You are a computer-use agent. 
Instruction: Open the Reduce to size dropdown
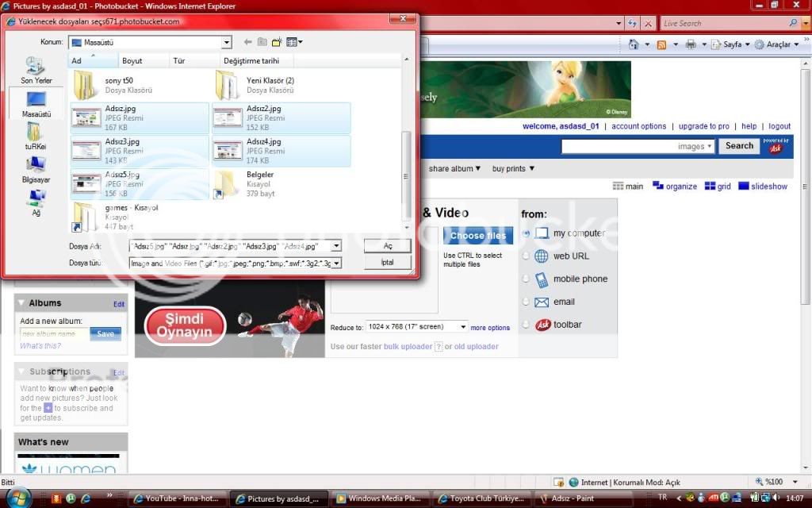[463, 327]
